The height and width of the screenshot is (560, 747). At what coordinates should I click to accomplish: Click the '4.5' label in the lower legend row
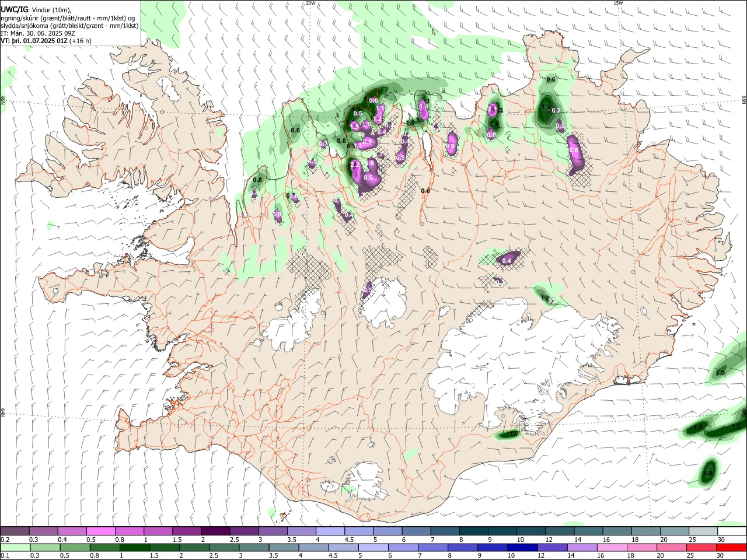(333, 556)
